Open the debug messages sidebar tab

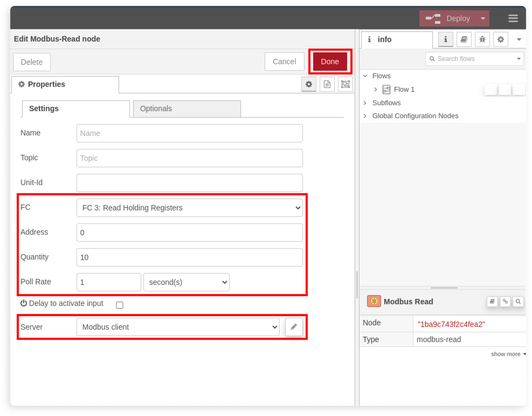[482, 39]
